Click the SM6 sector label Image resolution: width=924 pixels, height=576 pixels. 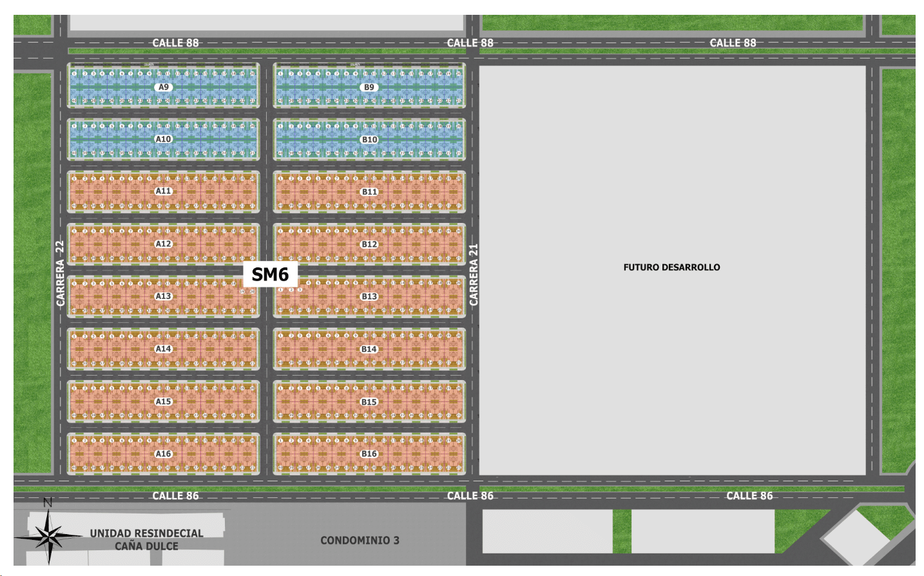tap(270, 274)
